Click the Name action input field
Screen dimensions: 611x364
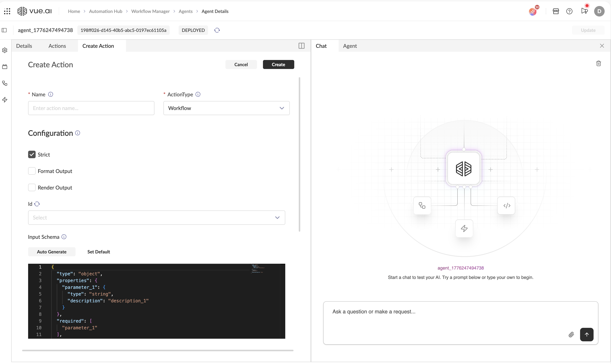[x=91, y=108]
